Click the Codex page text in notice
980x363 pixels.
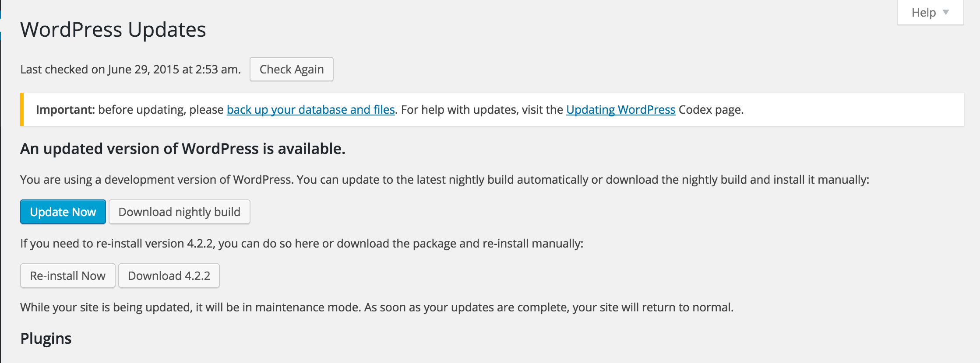click(x=711, y=109)
